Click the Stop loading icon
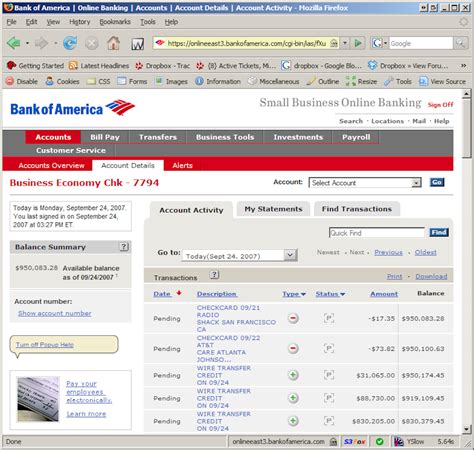Image resolution: width=474 pixels, height=450 pixels. 91,43
